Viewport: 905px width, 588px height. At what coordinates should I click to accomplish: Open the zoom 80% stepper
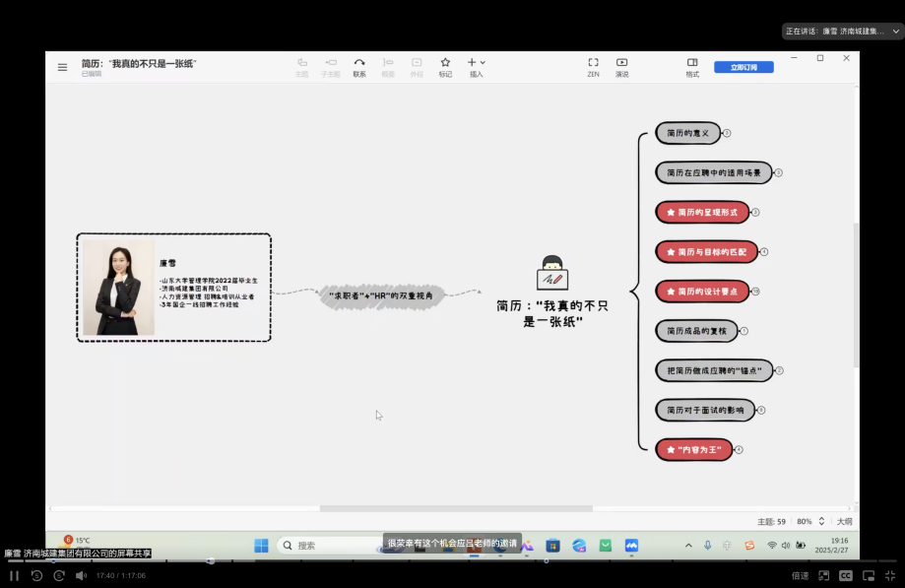(x=821, y=521)
